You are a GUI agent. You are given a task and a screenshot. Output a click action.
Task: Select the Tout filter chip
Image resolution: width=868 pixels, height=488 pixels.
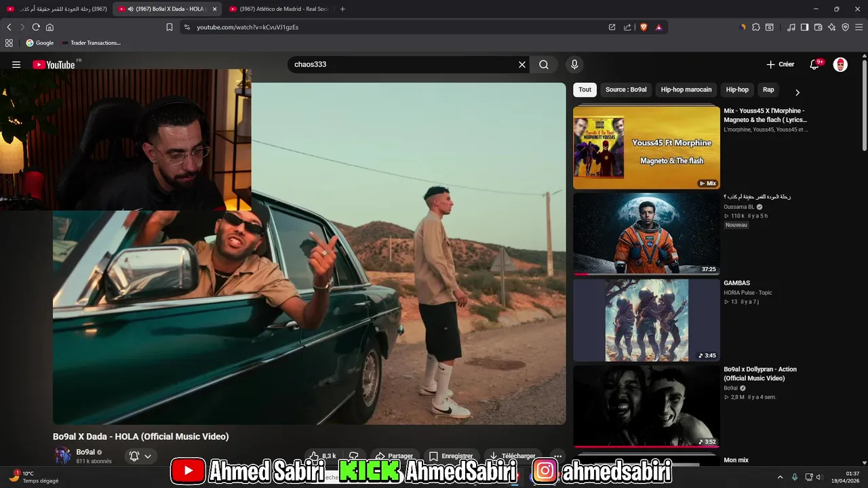tap(585, 89)
